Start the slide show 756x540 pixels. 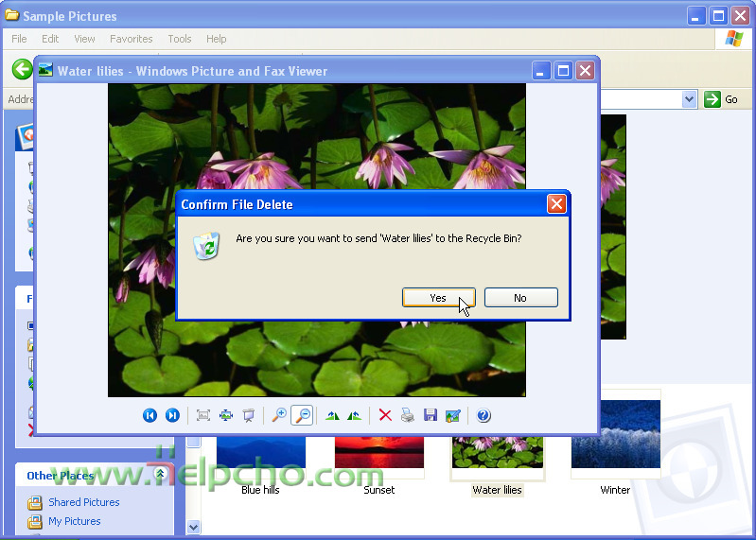(x=249, y=415)
